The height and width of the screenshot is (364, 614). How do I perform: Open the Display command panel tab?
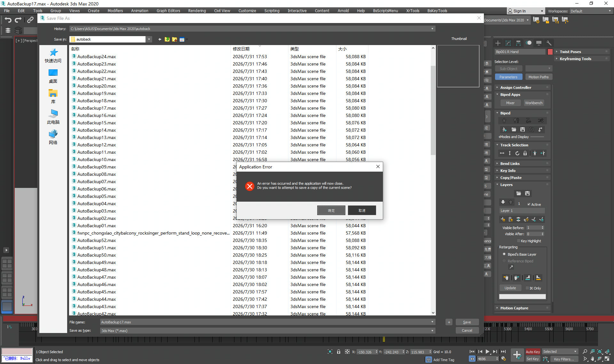tap(539, 43)
